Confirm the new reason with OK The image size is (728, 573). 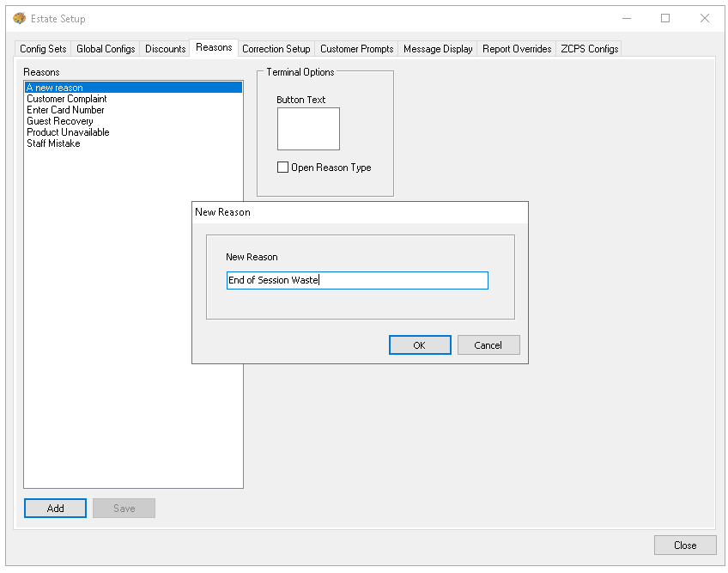pos(419,345)
